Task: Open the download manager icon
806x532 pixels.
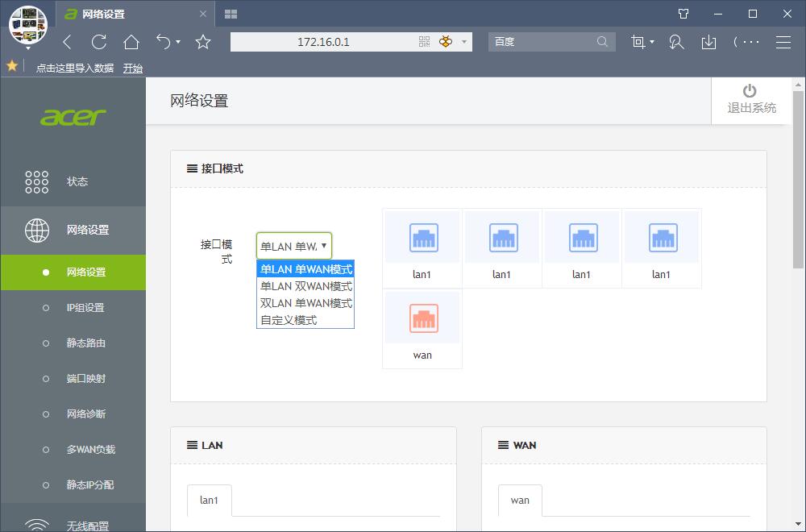Action: pos(708,42)
